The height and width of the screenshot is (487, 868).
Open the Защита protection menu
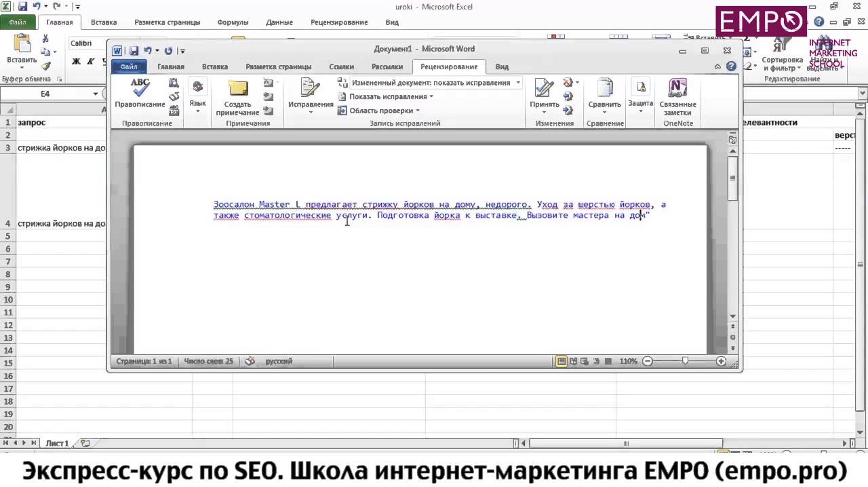(640, 95)
